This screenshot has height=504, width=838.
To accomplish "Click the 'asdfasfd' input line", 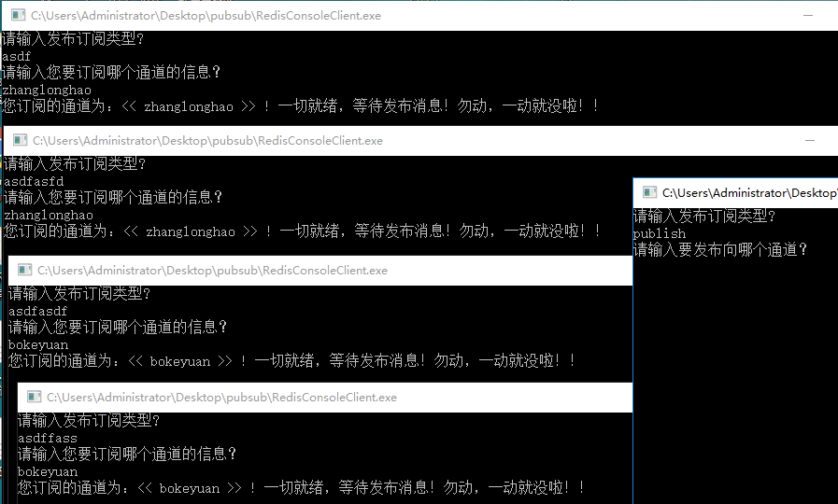I will pos(34,181).
